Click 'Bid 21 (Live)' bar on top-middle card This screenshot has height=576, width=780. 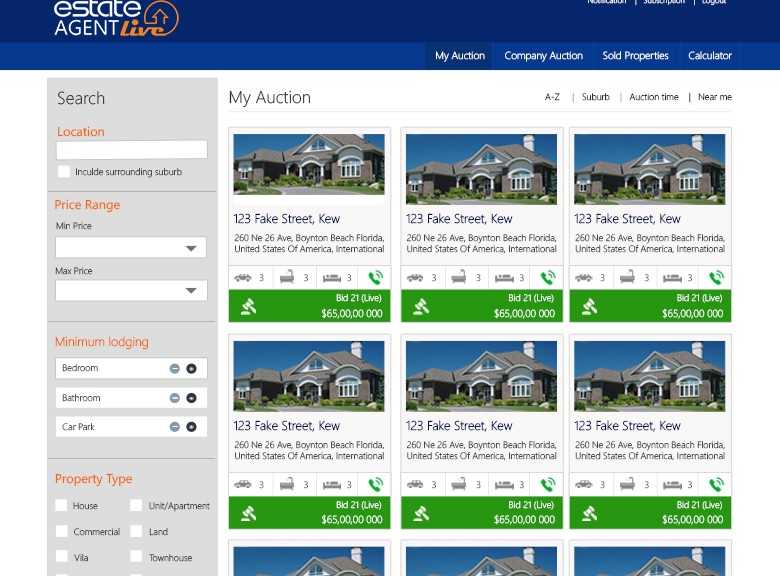point(482,306)
